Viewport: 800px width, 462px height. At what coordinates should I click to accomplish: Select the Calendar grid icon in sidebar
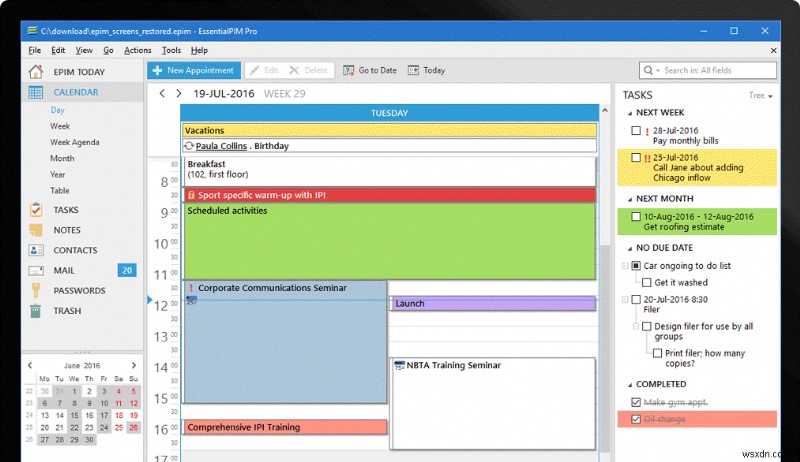tap(36, 92)
